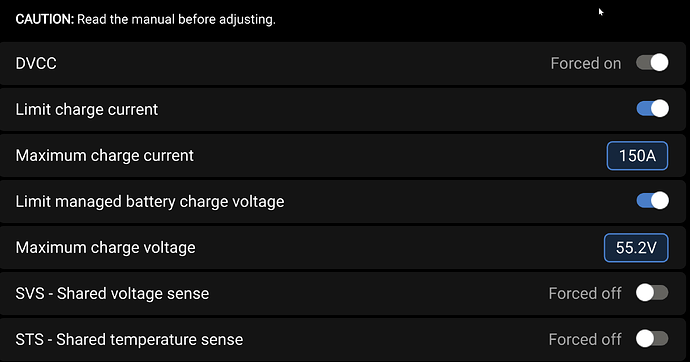Screen dimensions: 690x362
Task: Click the Read the manual before adjusting text
Action: tap(176, 19)
